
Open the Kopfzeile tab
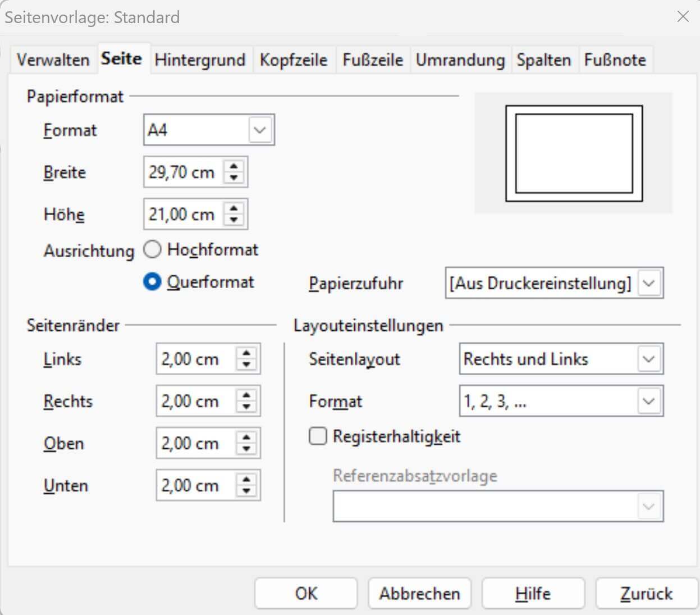click(293, 60)
